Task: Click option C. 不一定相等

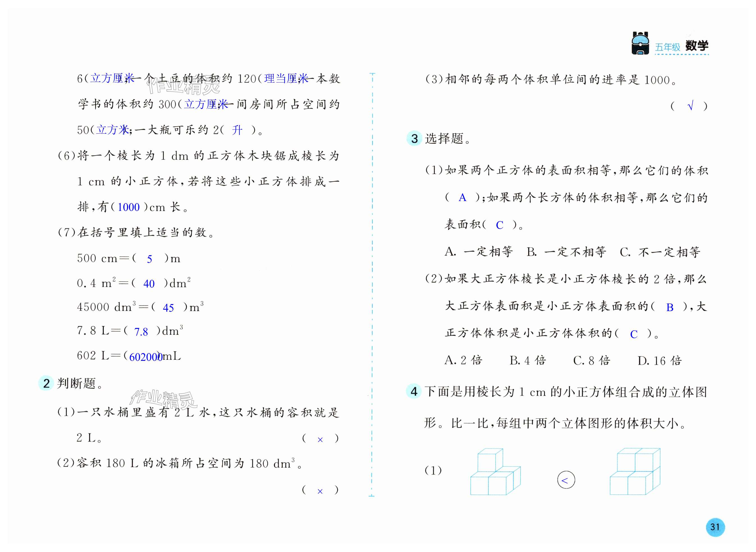Action: (x=660, y=252)
